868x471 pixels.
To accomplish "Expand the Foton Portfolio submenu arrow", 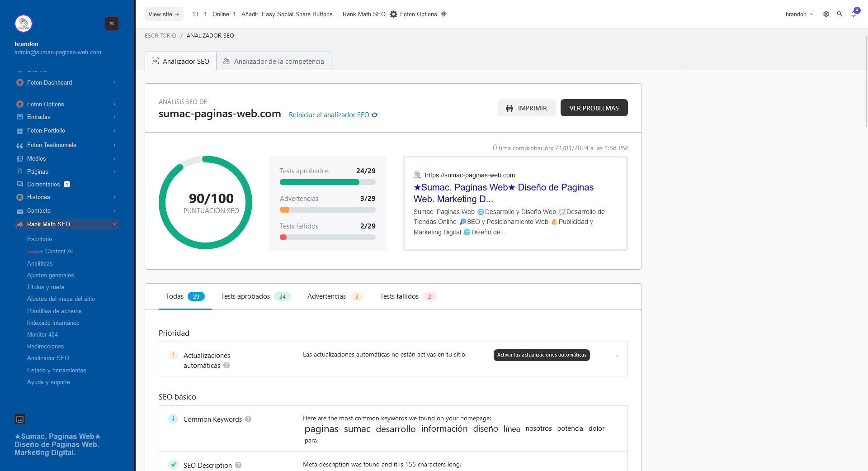I will 114,130.
